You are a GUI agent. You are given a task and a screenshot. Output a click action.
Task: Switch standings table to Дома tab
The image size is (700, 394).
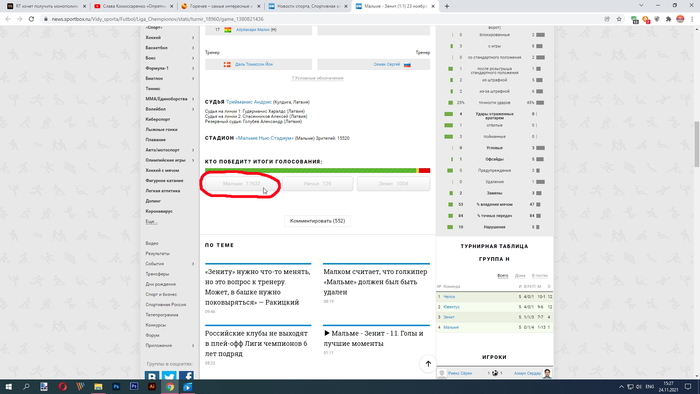(520, 276)
